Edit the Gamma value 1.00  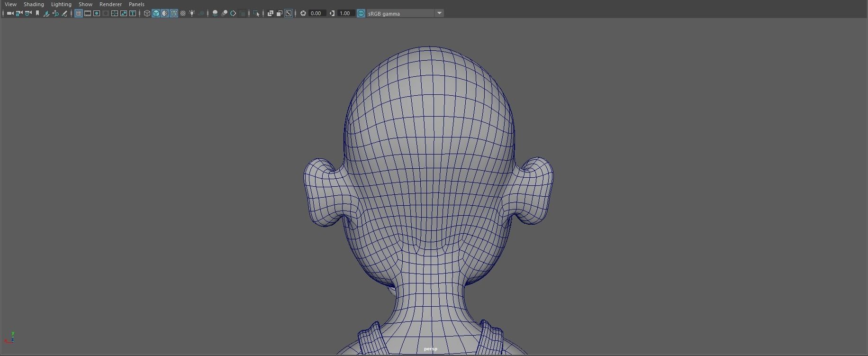[x=346, y=13]
